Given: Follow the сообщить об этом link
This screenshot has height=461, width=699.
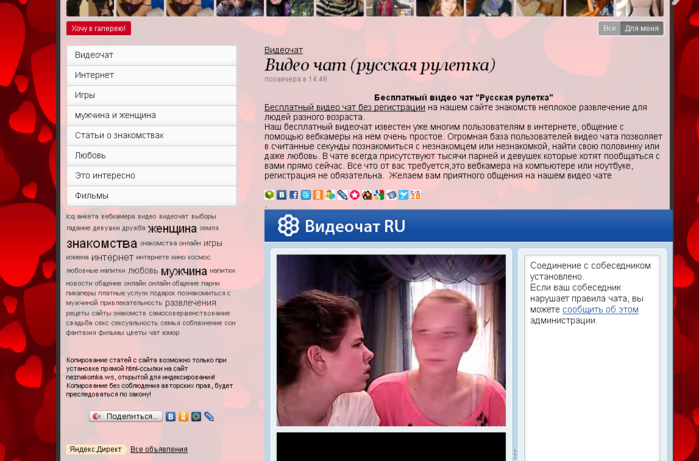Looking at the screenshot, I should coord(599,309).
